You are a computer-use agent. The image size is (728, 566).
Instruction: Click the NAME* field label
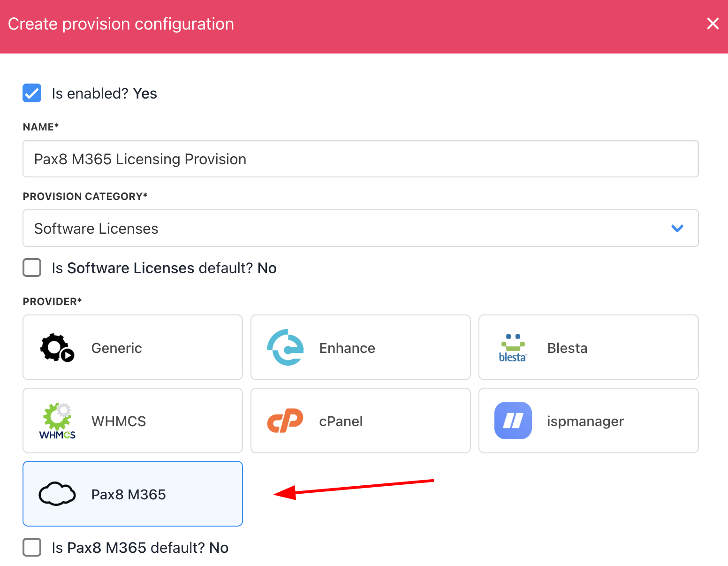[x=41, y=127]
